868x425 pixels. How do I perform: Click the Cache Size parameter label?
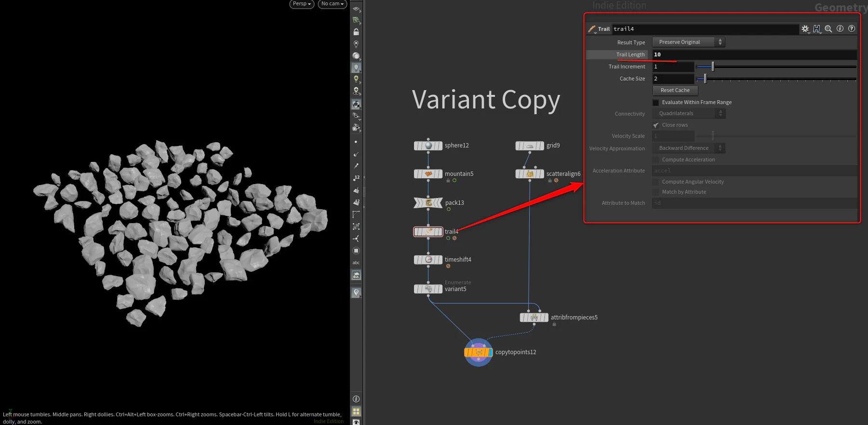tap(632, 79)
